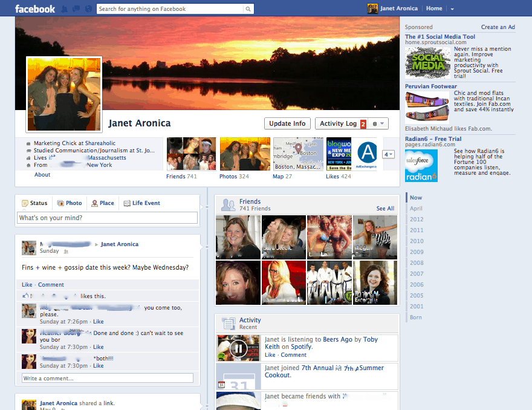Choose the Place tab in composer
This screenshot has height=410, width=532.
102,203
